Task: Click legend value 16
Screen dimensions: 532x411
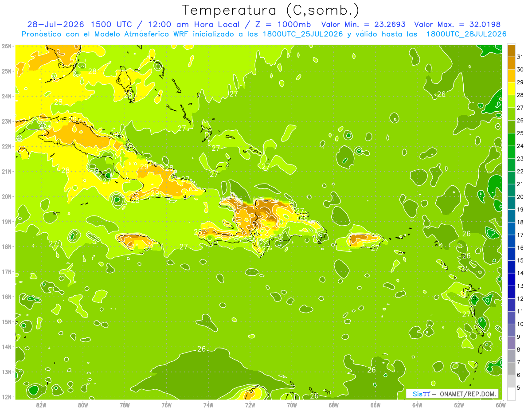Action: (x=520, y=248)
